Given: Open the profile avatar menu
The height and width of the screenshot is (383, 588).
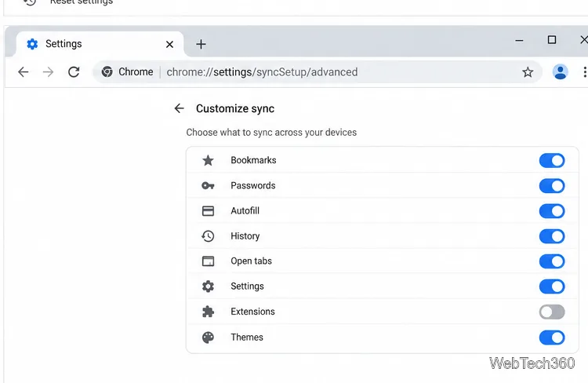Looking at the screenshot, I should point(561,71).
